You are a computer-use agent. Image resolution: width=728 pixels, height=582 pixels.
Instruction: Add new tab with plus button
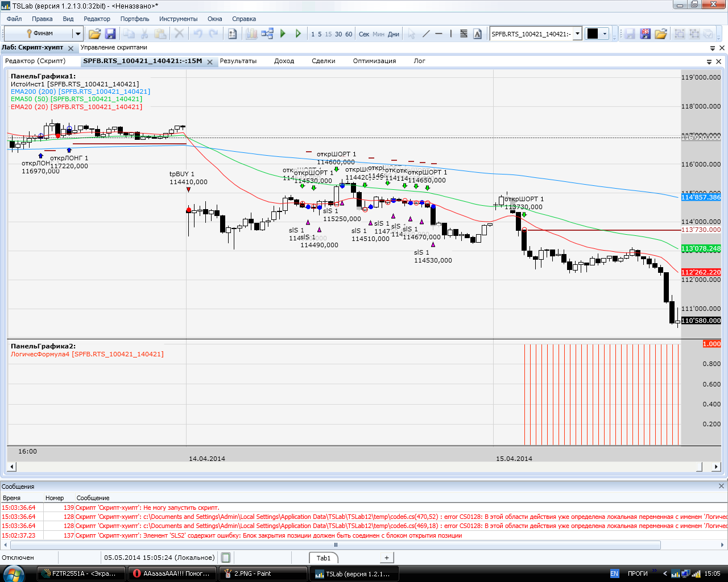pyautogui.click(x=386, y=558)
